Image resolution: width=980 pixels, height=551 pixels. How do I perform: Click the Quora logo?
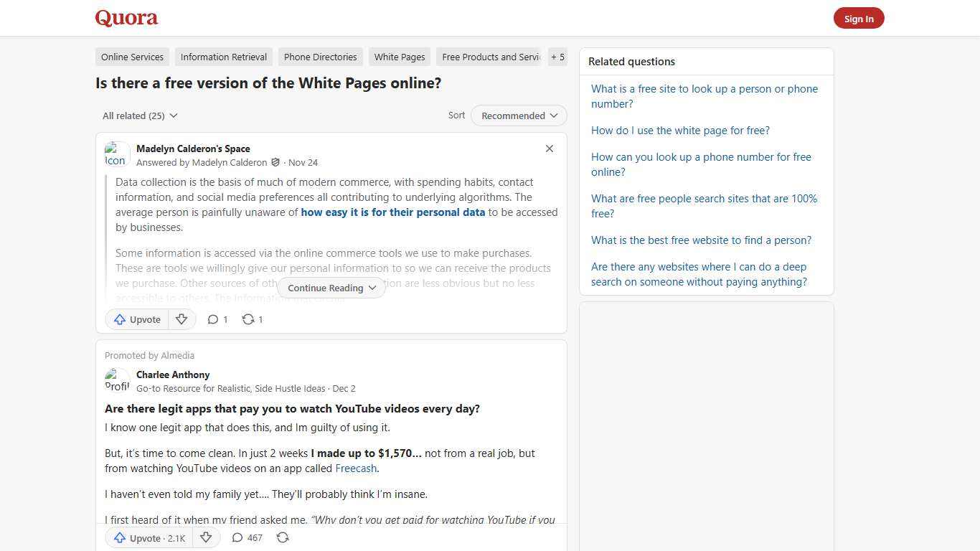tap(126, 18)
